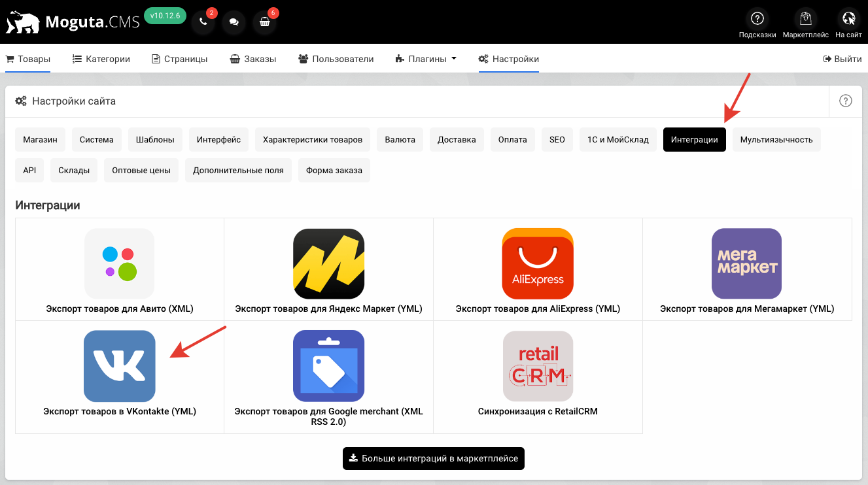Screen dimensions: 868x485
Task: Switch to the Мультиязычность tab
Action: (776, 139)
